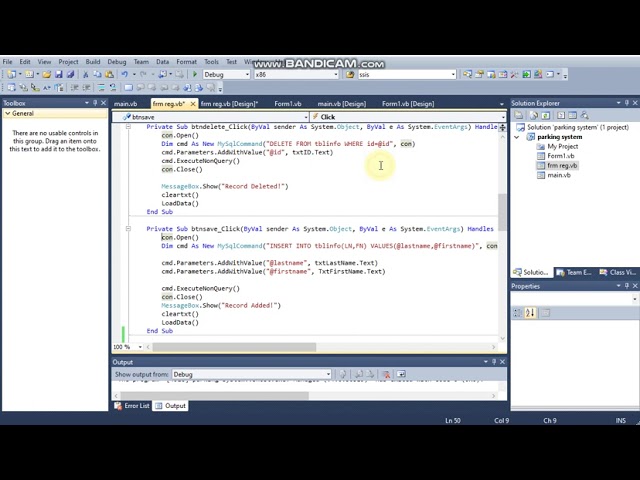Click the Uncomment selected lines icon
This screenshot has width=640, height=480.
[x=112, y=87]
